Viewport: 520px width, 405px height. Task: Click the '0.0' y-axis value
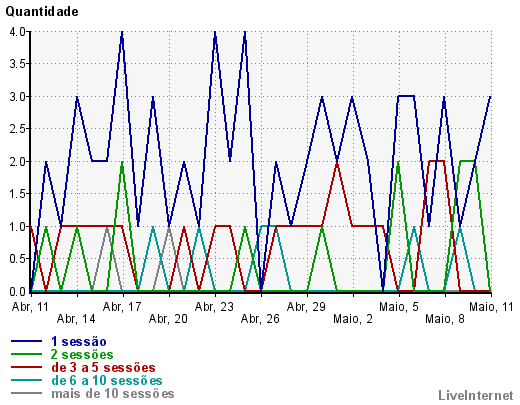pos(18,292)
